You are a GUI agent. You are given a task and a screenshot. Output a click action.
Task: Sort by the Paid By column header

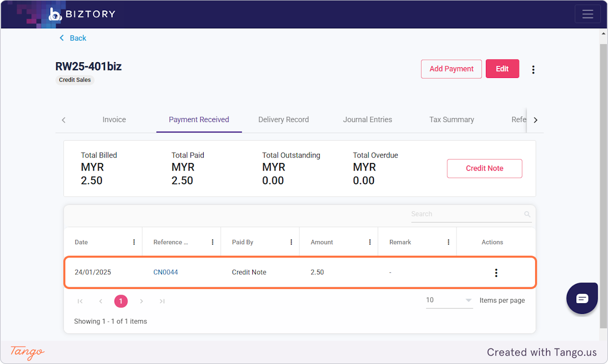coord(243,242)
